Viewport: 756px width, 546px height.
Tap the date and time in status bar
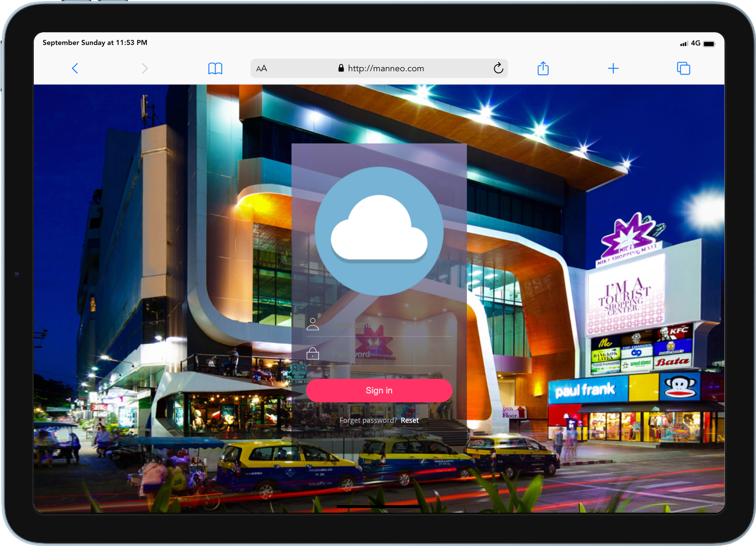tap(95, 43)
